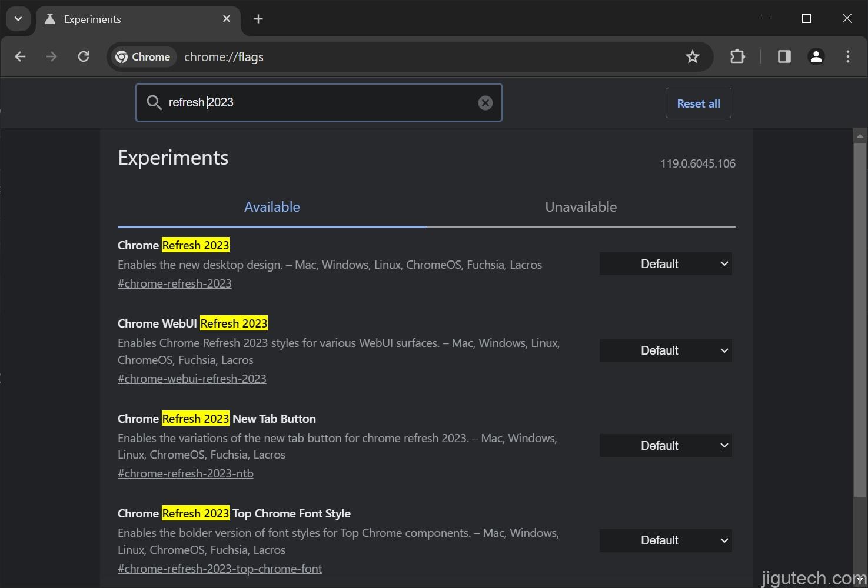Image resolution: width=868 pixels, height=588 pixels.
Task: Open the profile avatar menu
Action: pos(816,56)
